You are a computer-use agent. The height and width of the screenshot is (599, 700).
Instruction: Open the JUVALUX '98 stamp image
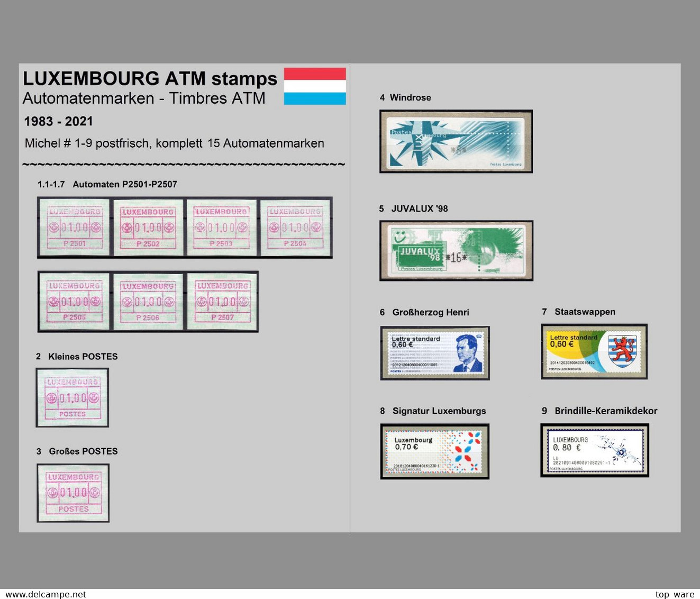point(456,251)
